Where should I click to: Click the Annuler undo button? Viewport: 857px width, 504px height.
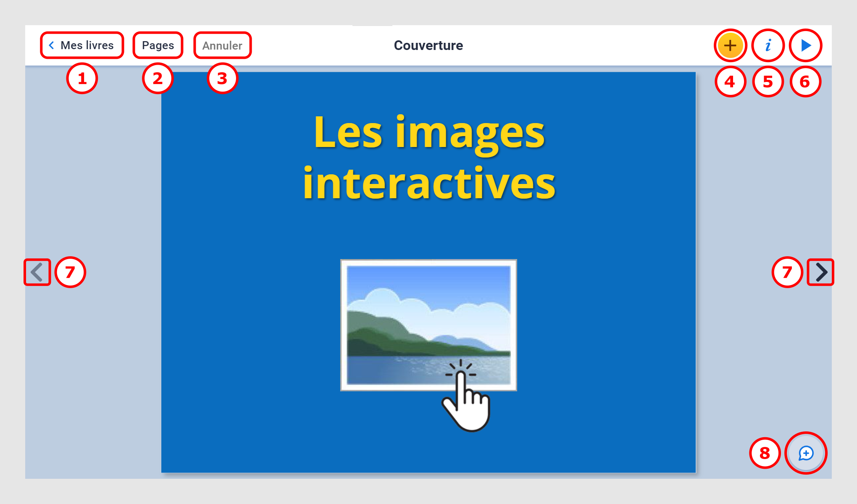[222, 45]
